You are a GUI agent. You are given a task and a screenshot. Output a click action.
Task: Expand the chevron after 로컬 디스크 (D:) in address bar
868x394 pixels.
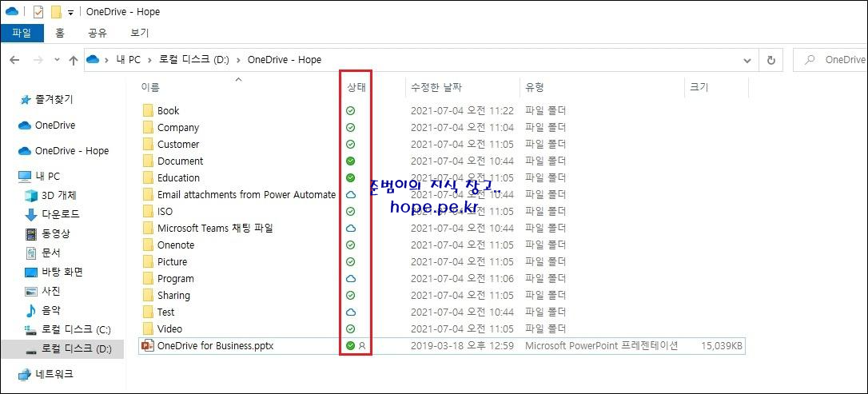click(x=239, y=60)
